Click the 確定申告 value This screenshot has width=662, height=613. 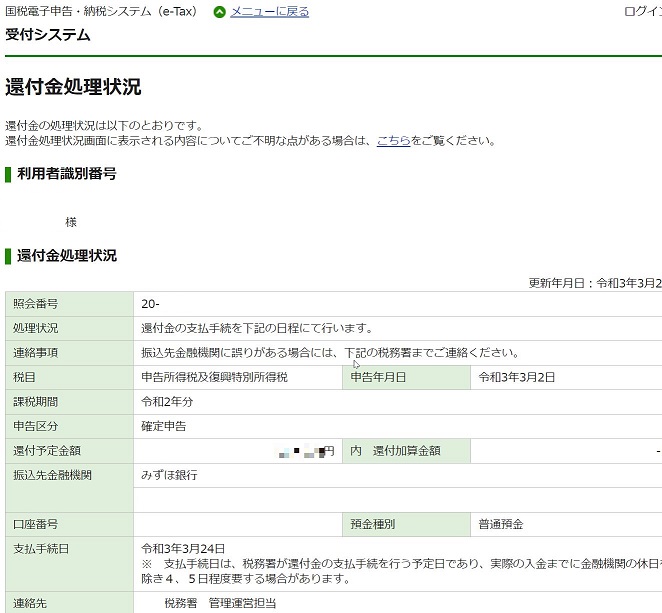tap(163, 426)
